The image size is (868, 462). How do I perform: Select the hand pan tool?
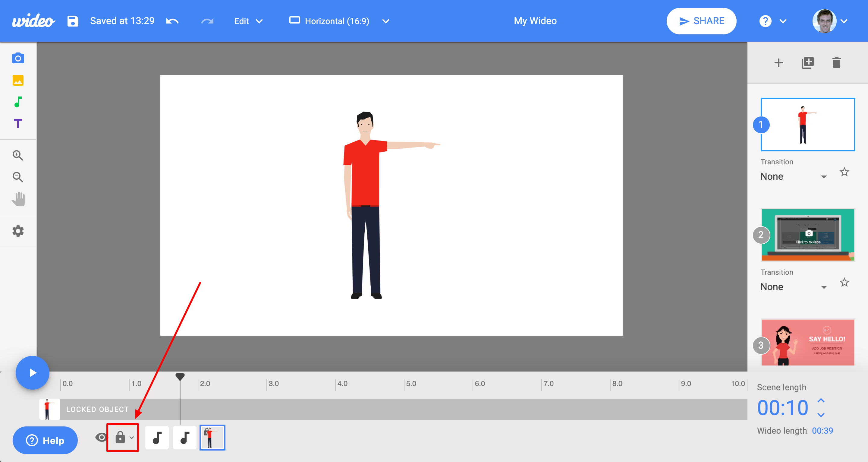[x=18, y=199]
